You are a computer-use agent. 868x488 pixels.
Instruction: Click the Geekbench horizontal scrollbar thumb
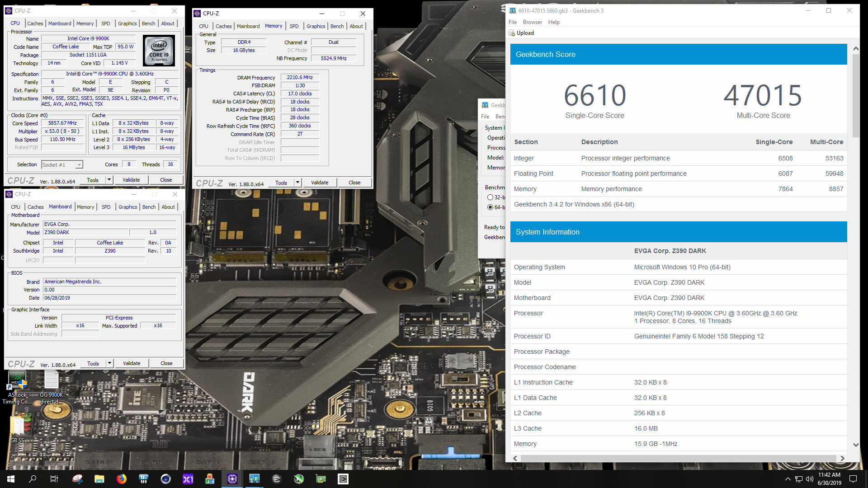678,458
